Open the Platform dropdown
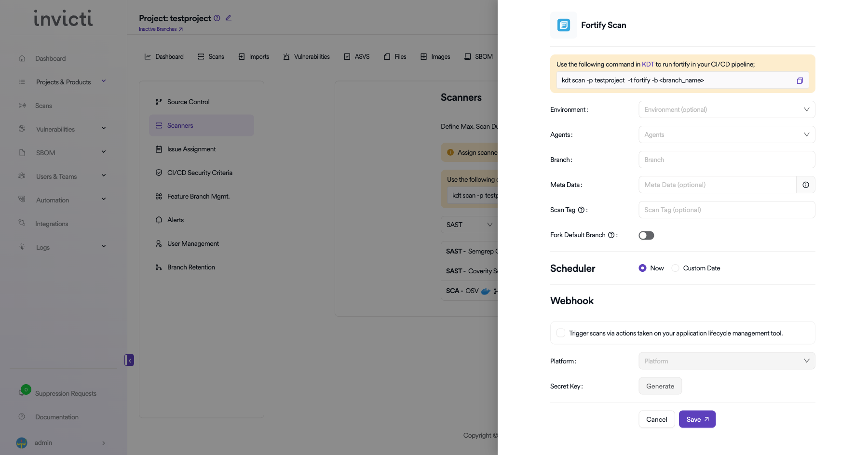The width and height of the screenshot is (868, 455). pyautogui.click(x=727, y=361)
